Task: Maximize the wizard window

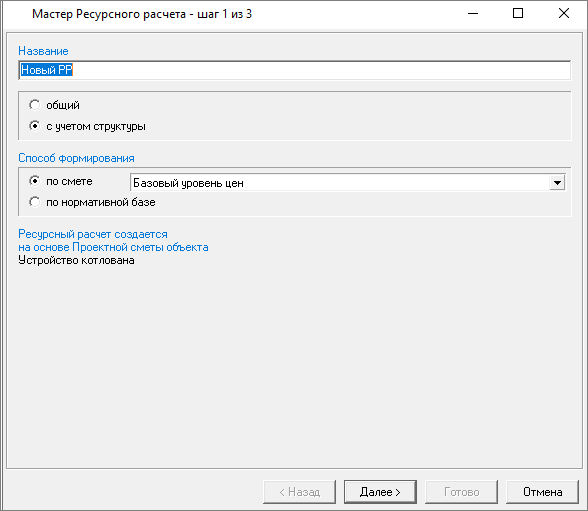Action: pyautogui.click(x=518, y=13)
